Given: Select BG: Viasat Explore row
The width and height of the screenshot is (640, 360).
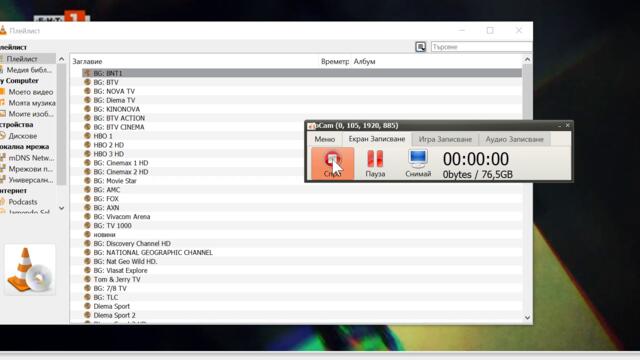Looking at the screenshot, I should tap(302, 271).
